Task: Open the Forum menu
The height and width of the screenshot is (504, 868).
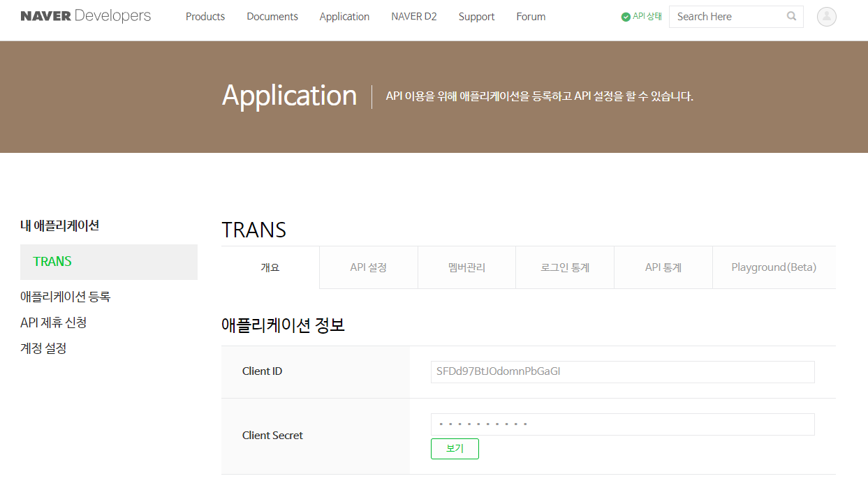Action: (x=531, y=17)
